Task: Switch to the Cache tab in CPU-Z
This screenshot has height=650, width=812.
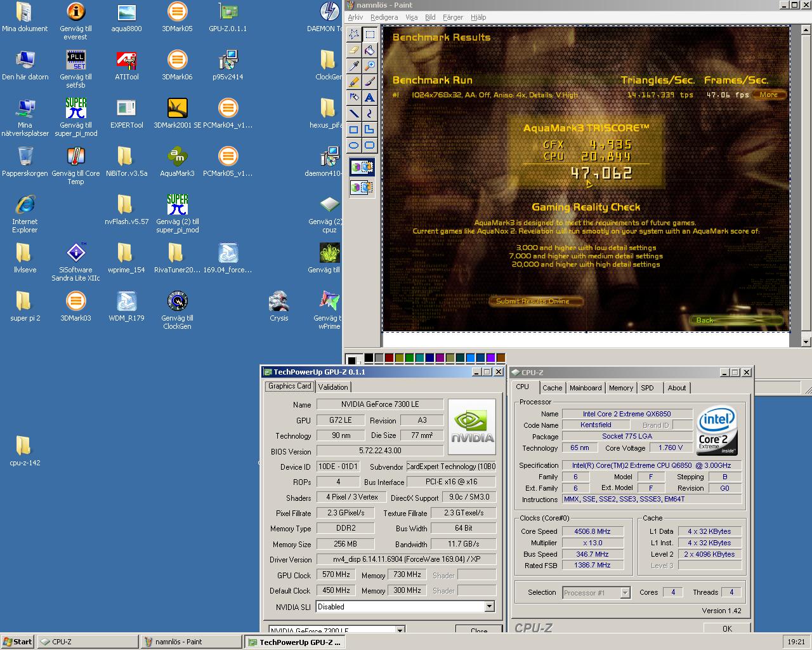Action: [x=552, y=388]
